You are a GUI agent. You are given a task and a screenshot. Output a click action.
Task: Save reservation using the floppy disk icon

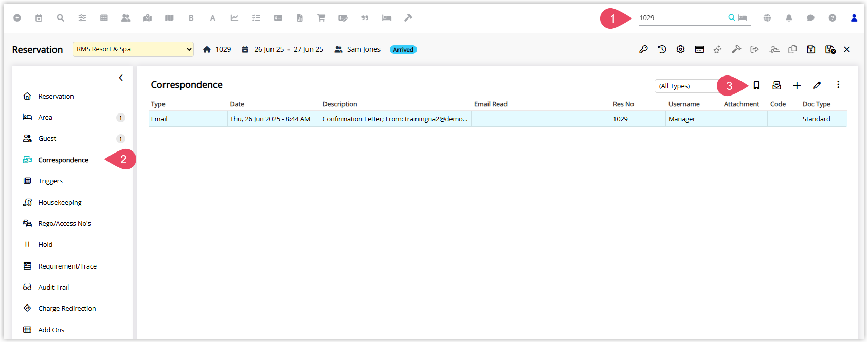[x=811, y=49]
